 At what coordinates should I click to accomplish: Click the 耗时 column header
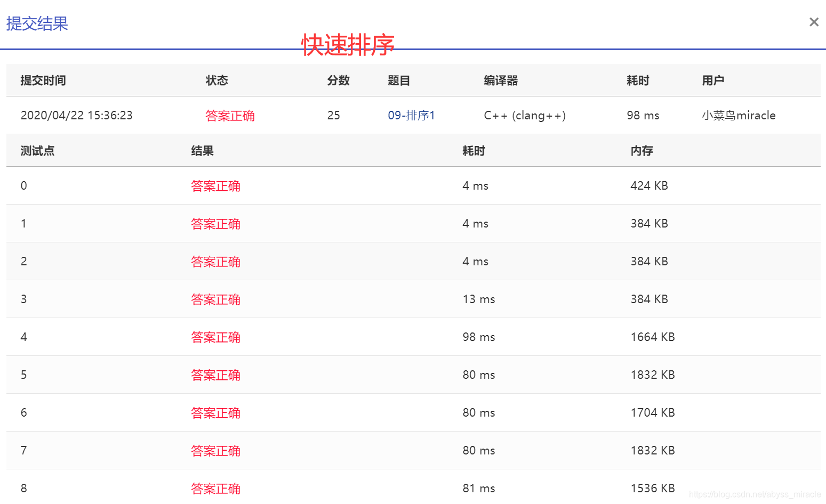[x=637, y=80]
